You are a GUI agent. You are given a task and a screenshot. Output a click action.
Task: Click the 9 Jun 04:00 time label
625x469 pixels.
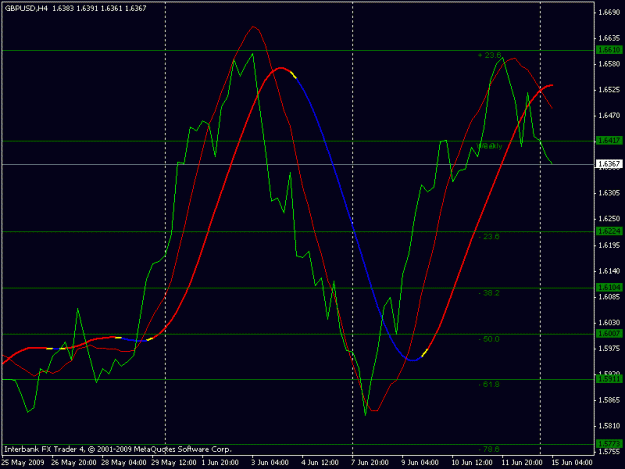420,463
